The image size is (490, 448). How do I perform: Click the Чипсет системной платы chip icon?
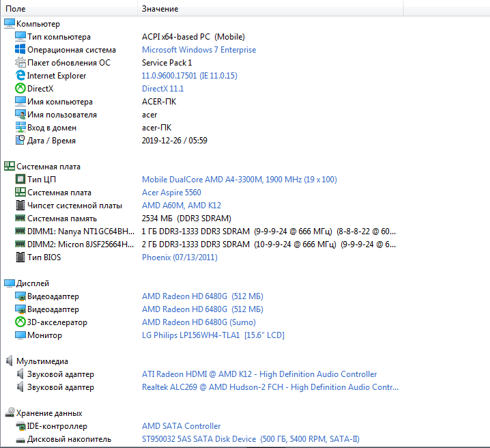point(20,205)
